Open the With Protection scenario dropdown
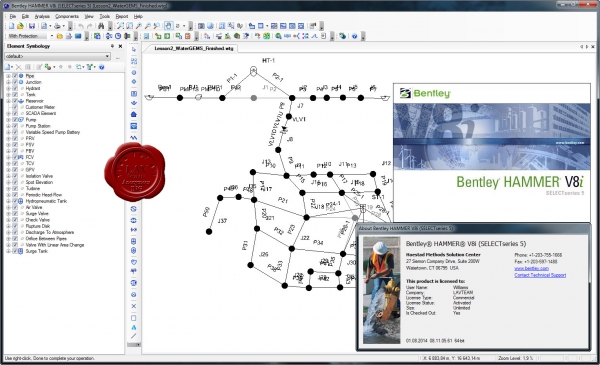 (52, 36)
